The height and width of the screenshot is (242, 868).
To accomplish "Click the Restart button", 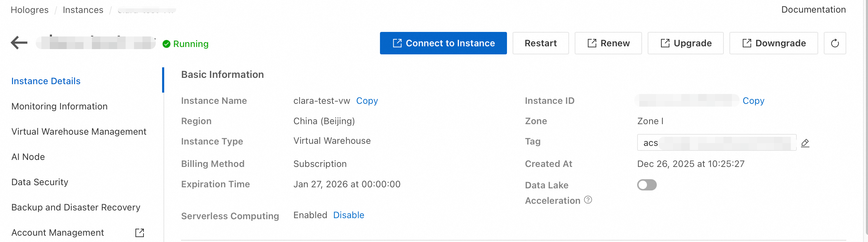I will click(x=540, y=43).
